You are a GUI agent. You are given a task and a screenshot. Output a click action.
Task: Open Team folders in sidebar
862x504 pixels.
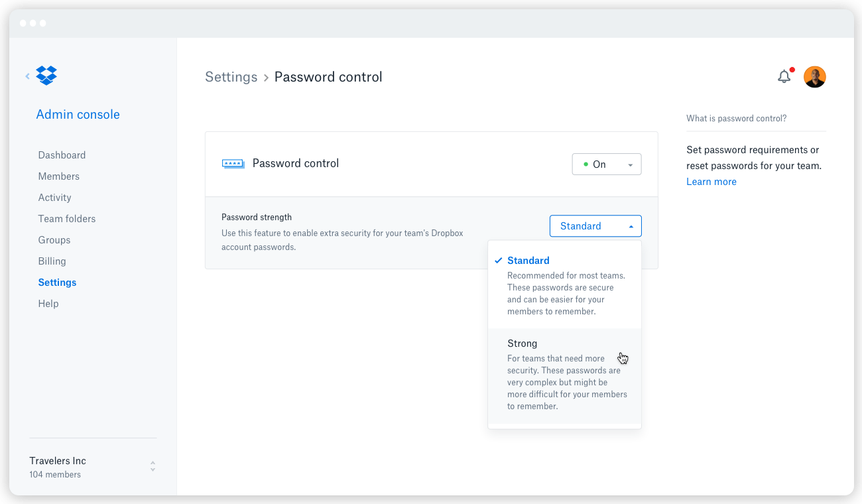coord(66,219)
